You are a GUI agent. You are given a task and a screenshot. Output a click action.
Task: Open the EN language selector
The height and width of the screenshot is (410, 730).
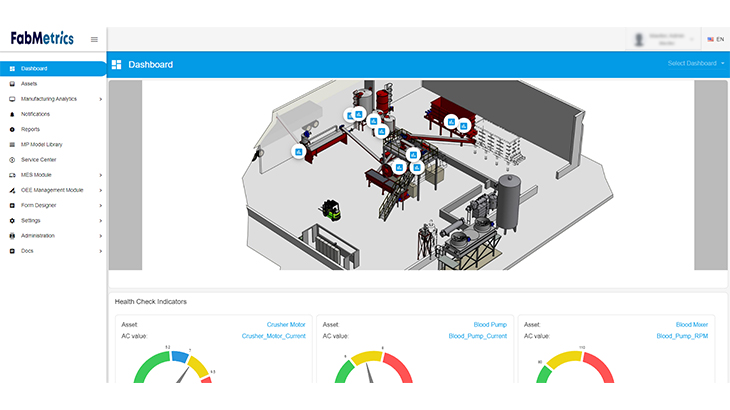(x=715, y=39)
